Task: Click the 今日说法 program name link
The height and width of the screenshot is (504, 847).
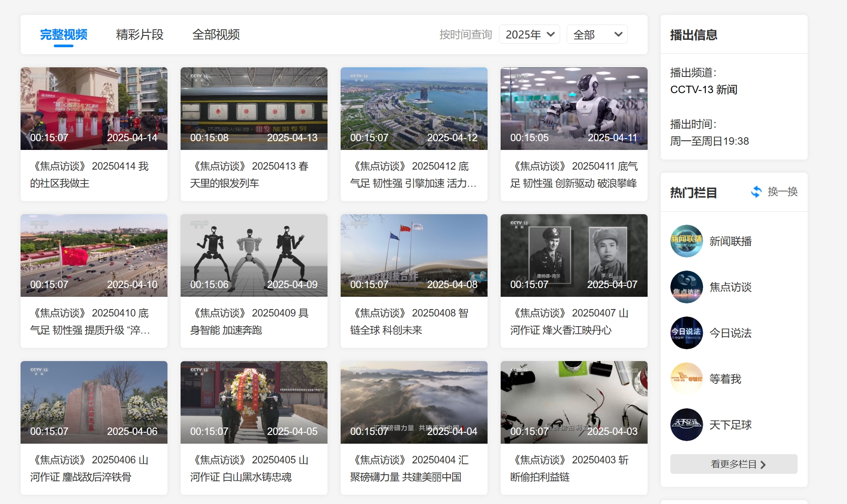Action: [x=730, y=333]
